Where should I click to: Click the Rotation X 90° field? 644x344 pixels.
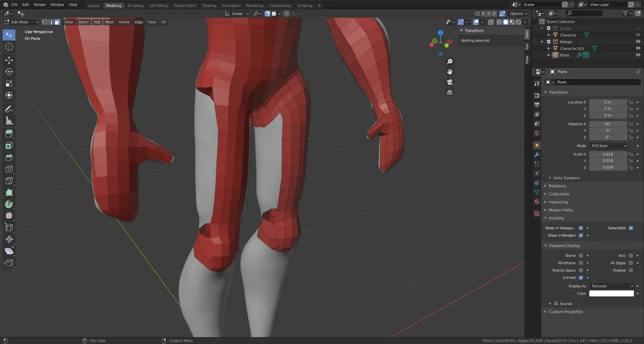click(608, 124)
